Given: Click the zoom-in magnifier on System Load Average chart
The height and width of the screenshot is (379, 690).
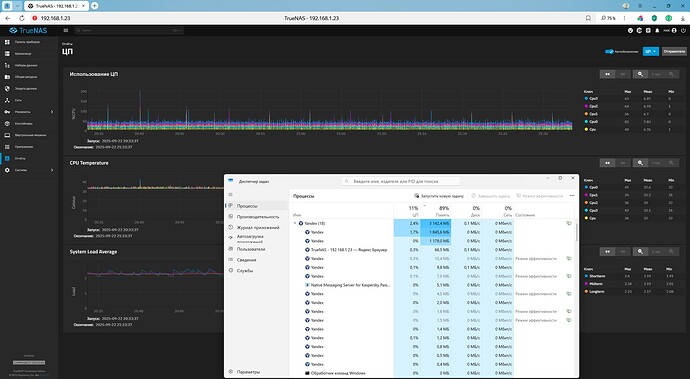Looking at the screenshot, I should (x=640, y=251).
